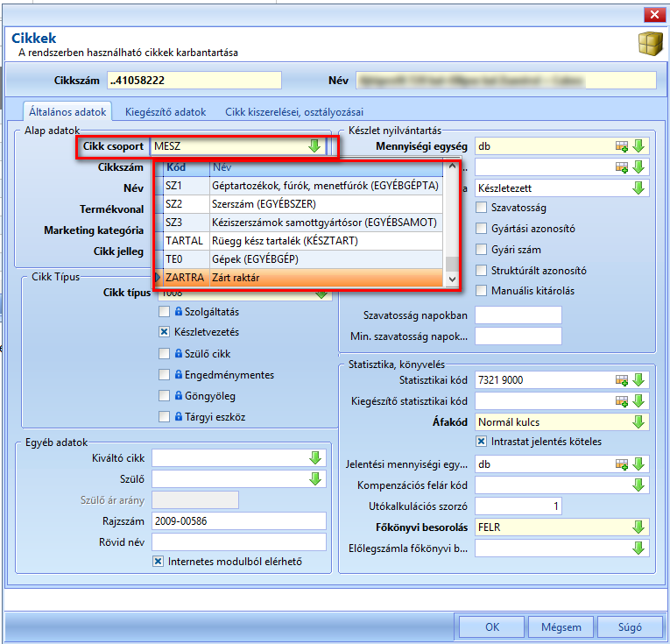Click the top Cikkszám input field
670x644 pixels.
[x=194, y=81]
